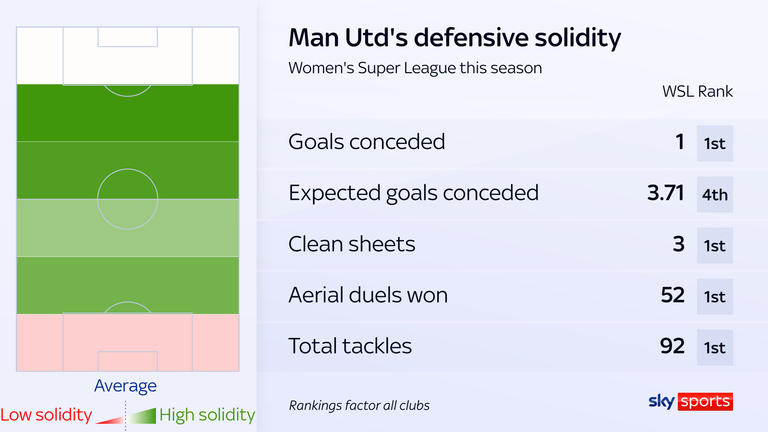Image resolution: width=768 pixels, height=432 pixels.
Task: Click the green high solidity wedge
Action: click(x=142, y=413)
